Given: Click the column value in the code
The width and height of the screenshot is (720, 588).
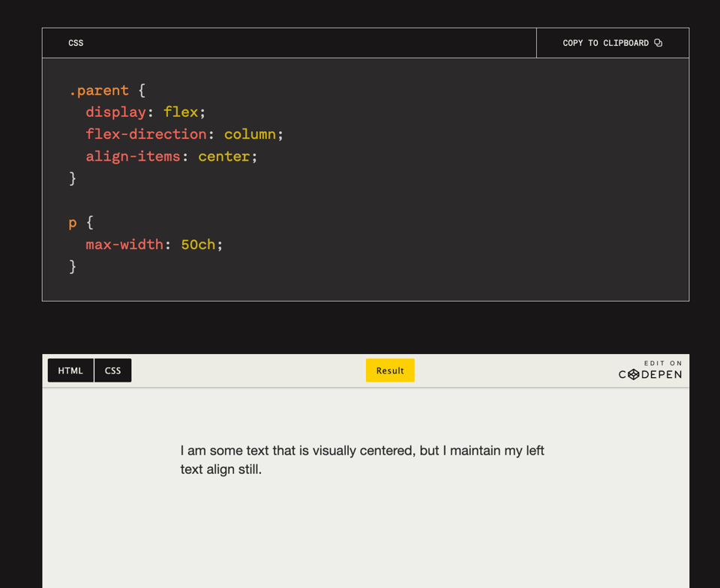Looking at the screenshot, I should point(250,134).
